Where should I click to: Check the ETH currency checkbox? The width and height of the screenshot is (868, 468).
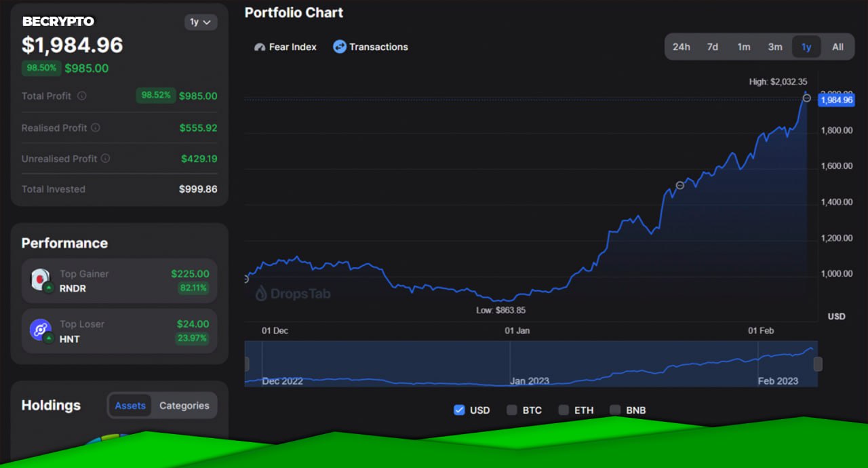(564, 410)
